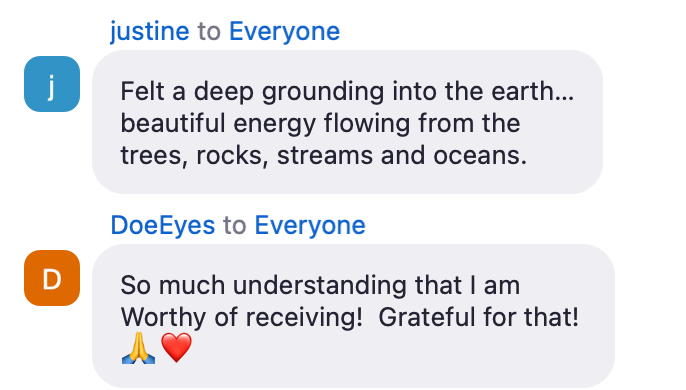
Task: Click the "beautiful energy flowing from the" line
Action: pos(320,123)
